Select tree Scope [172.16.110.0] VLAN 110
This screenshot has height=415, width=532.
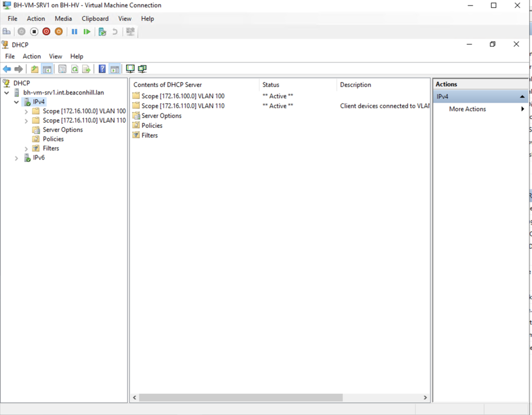click(x=84, y=121)
